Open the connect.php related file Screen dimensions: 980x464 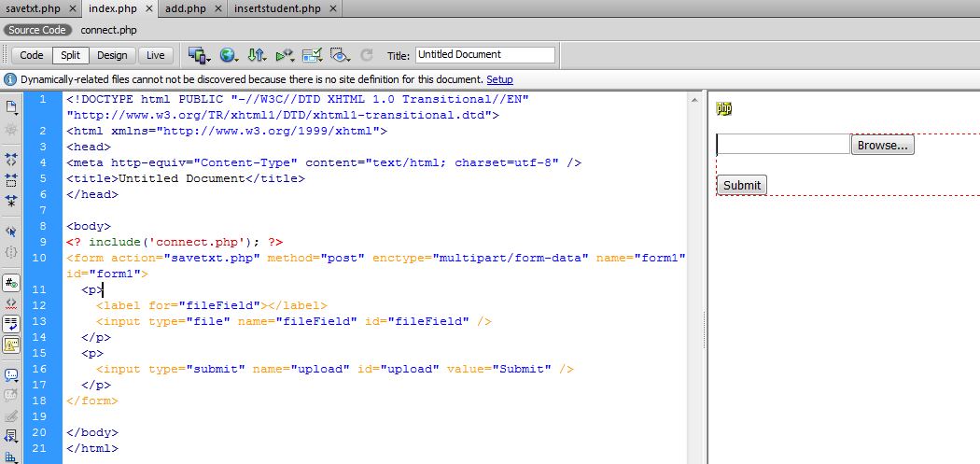(x=109, y=30)
